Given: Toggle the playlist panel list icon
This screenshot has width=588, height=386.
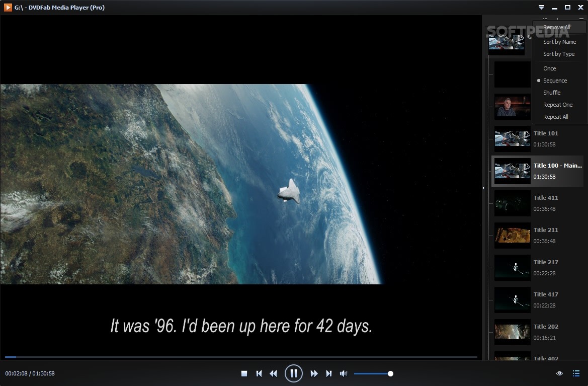Looking at the screenshot, I should point(576,373).
